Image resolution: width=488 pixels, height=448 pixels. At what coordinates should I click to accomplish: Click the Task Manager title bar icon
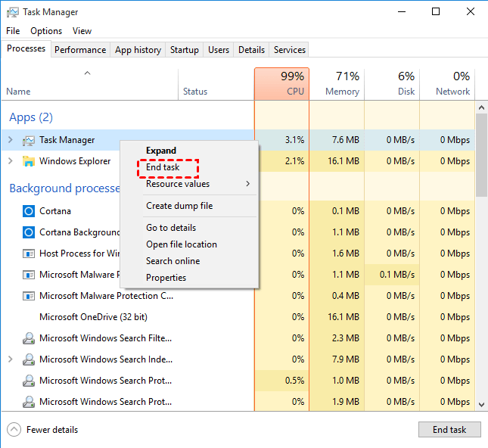click(12, 12)
